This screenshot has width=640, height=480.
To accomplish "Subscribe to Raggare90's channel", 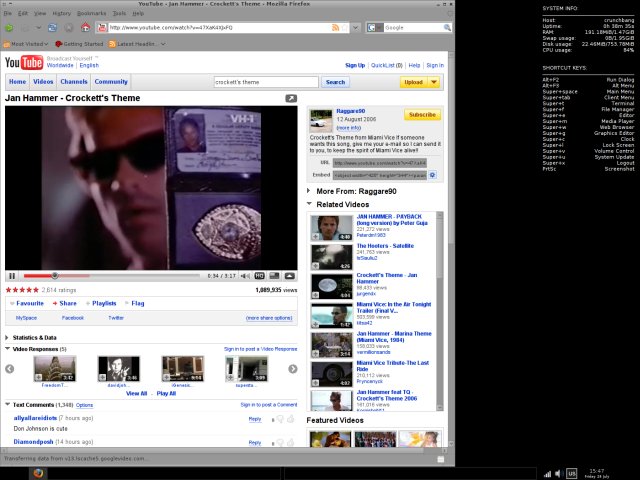I will 423,115.
